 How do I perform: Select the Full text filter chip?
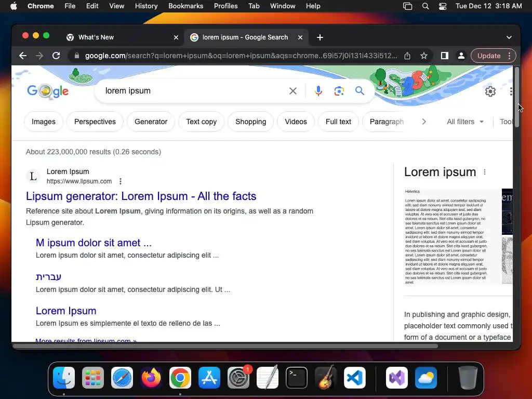point(338,122)
